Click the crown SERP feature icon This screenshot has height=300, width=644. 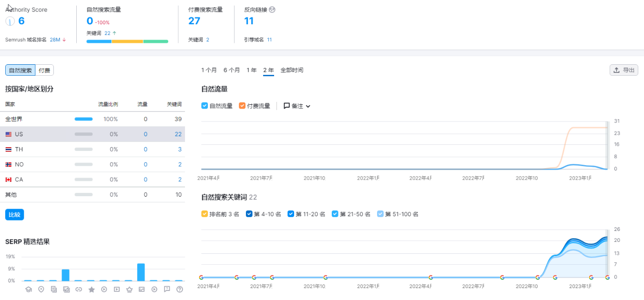point(129,289)
